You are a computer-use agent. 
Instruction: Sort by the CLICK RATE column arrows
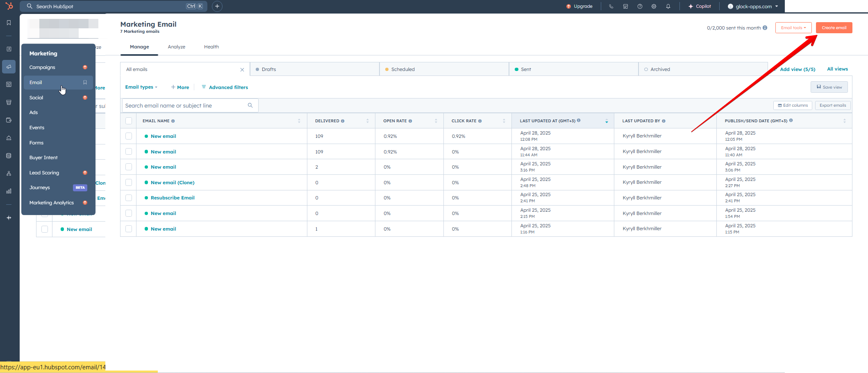tap(504, 121)
